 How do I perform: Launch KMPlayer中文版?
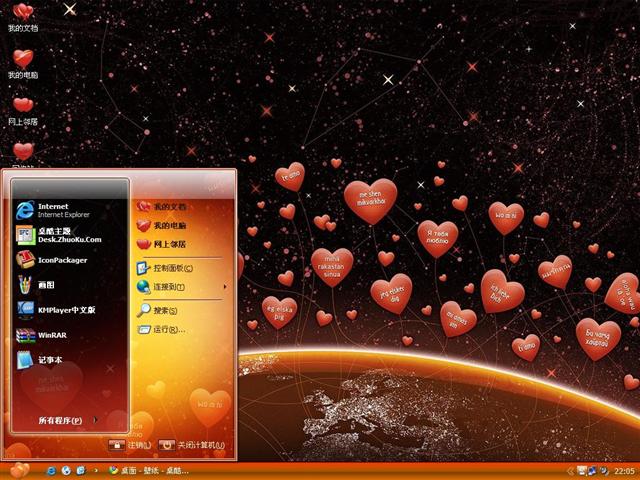tap(56, 310)
